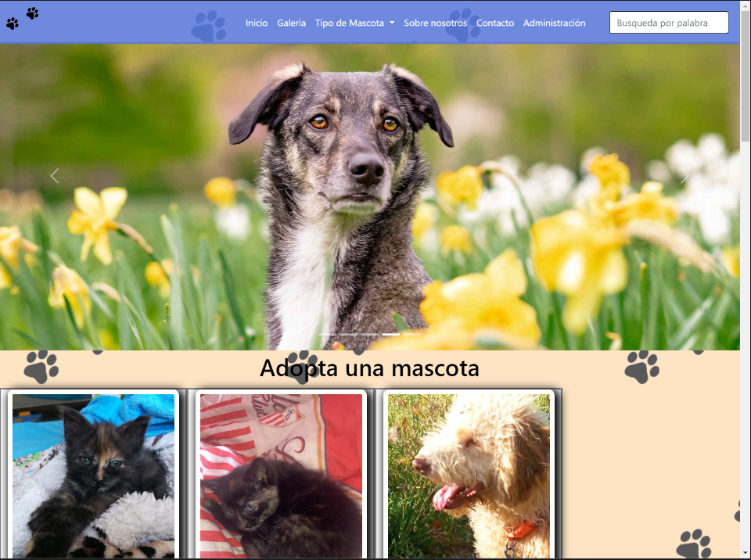The image size is (751, 560).
Task: Open the Inicio menu item
Action: (x=256, y=23)
